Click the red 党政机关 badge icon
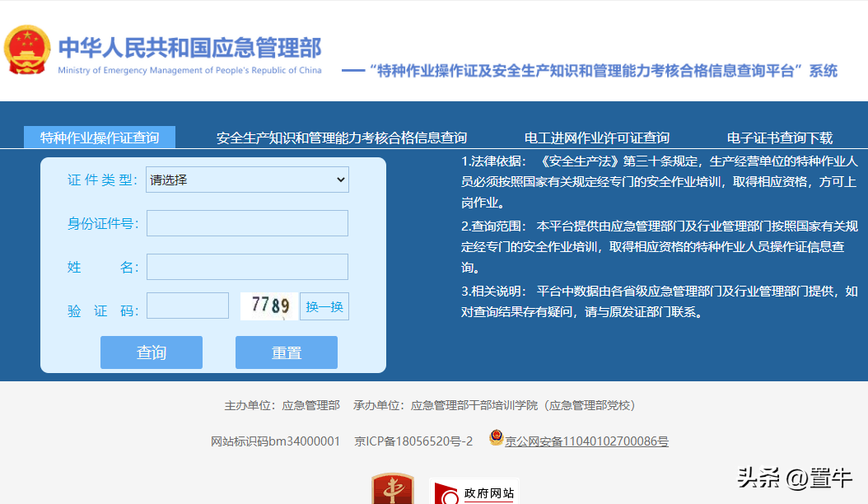The image size is (868, 504). [x=393, y=488]
